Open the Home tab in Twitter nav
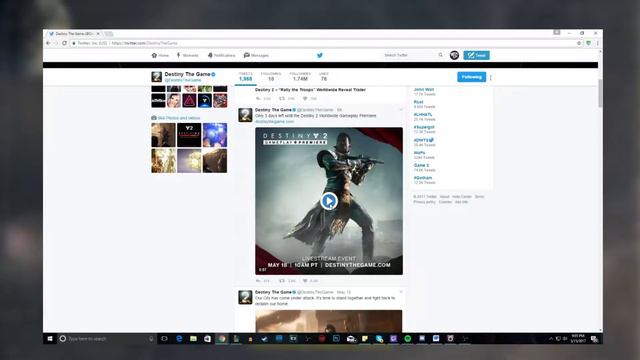640x360 pixels. [160, 55]
